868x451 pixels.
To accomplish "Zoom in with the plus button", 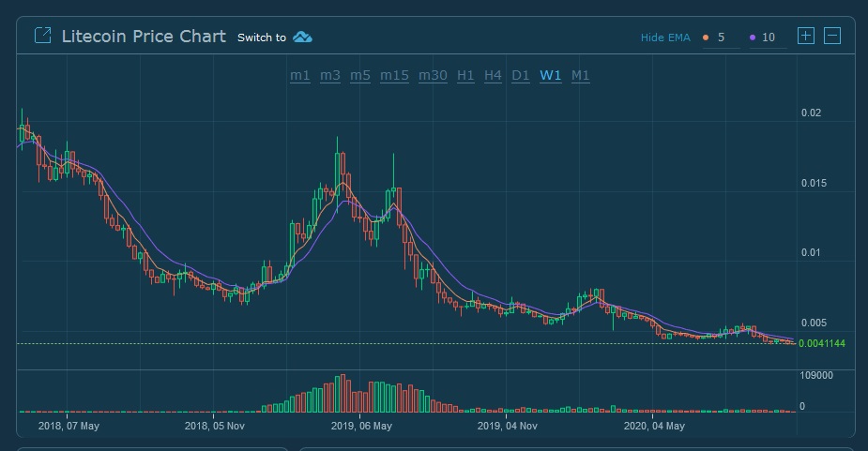I will (x=805, y=36).
